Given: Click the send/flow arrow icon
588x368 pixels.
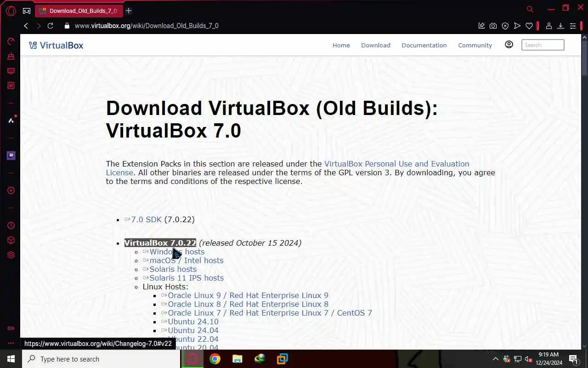Looking at the screenshot, I should [517, 26].
